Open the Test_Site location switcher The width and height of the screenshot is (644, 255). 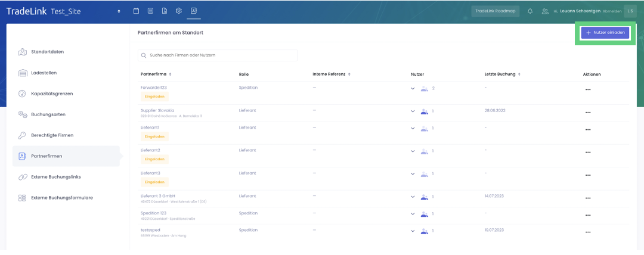[x=118, y=11]
